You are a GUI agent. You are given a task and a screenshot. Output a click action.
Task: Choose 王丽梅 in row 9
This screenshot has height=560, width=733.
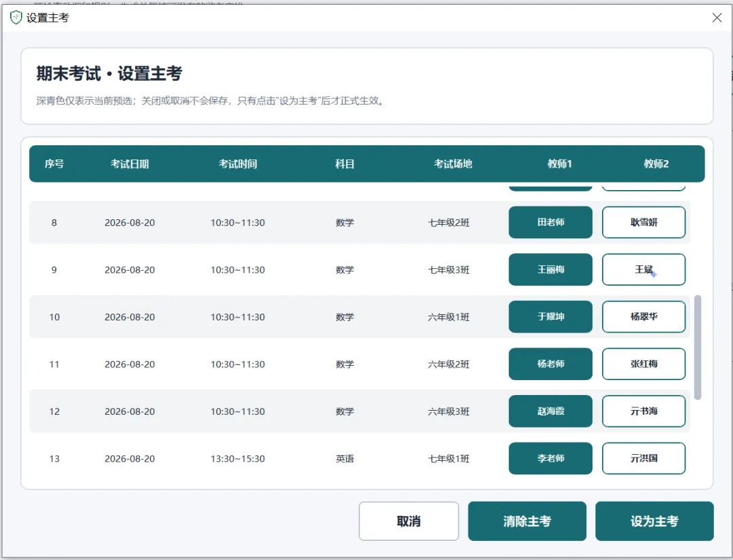click(x=550, y=269)
